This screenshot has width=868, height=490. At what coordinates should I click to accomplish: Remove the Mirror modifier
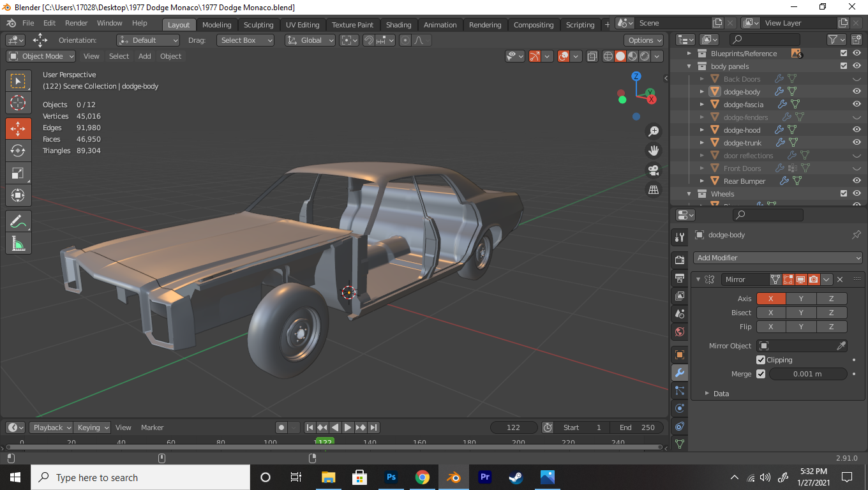coord(840,279)
